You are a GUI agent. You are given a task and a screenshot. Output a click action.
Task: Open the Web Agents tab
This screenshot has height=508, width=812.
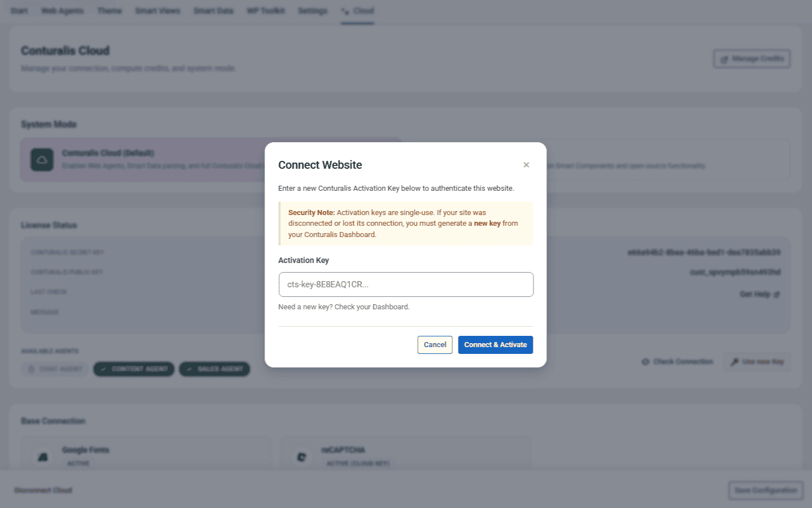click(63, 11)
